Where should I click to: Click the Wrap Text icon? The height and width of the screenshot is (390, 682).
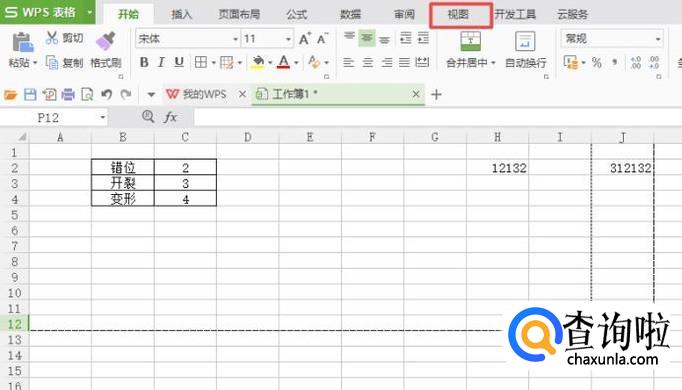tap(525, 41)
